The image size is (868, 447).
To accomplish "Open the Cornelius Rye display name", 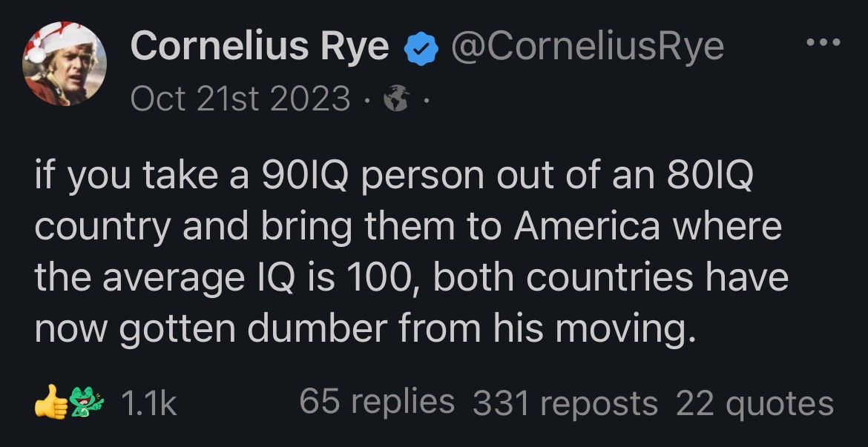I will 260,47.
